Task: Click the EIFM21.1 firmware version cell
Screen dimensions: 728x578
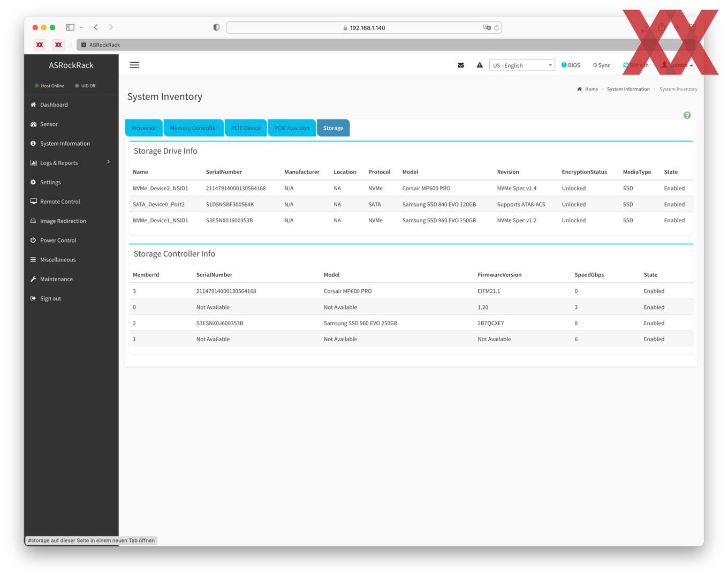Action: (x=489, y=291)
